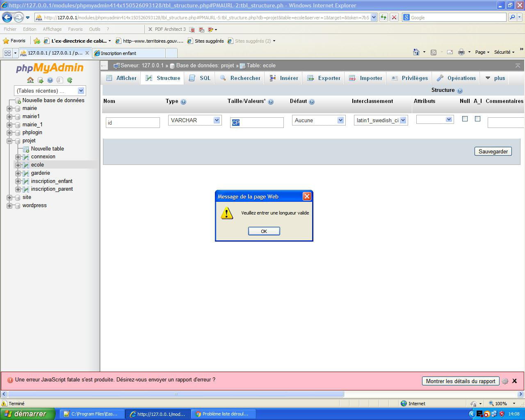This screenshot has width=525, height=420.
Task: Click OK in the message dialog
Action: pos(264,231)
